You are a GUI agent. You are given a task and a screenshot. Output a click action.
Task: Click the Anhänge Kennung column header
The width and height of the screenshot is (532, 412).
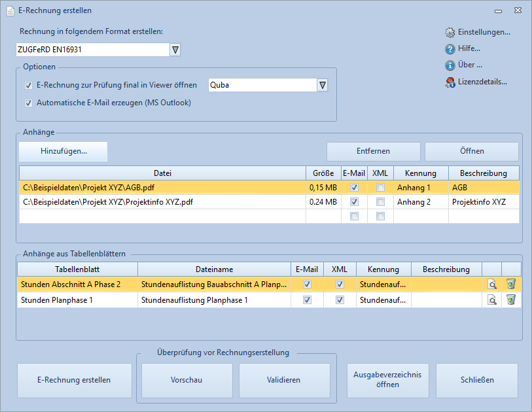[x=421, y=173]
